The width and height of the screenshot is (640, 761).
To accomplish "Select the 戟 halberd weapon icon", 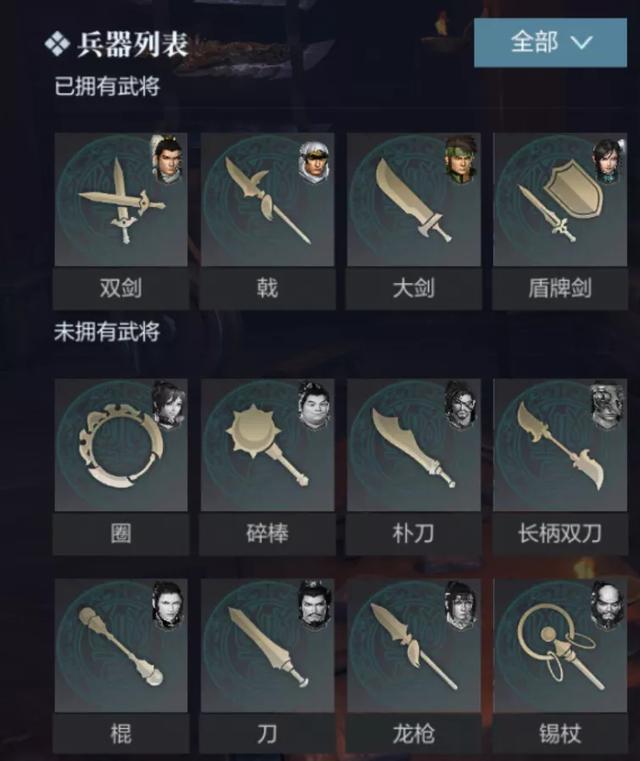I will [x=267, y=199].
